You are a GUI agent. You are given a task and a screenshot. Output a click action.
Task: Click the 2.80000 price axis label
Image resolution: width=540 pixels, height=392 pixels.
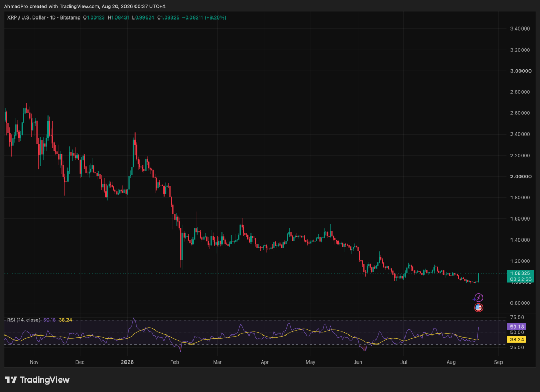520,92
